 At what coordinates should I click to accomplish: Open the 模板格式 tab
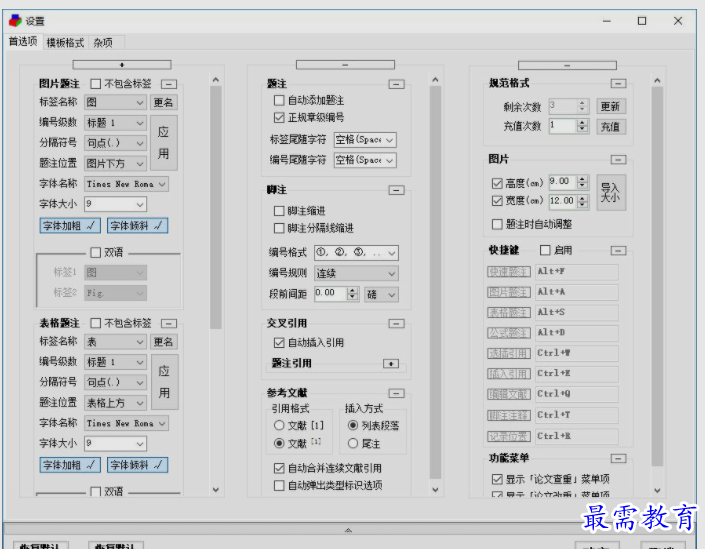[65, 43]
